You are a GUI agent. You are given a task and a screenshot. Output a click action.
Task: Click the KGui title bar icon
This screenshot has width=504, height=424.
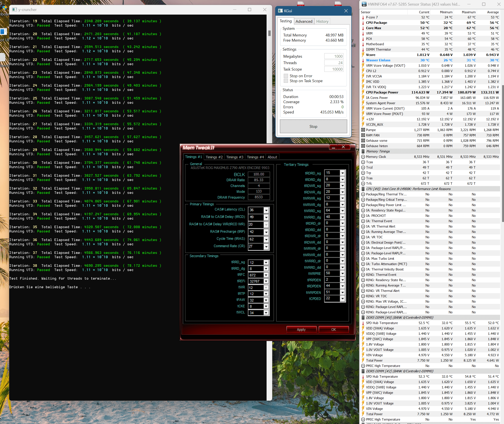(280, 11)
